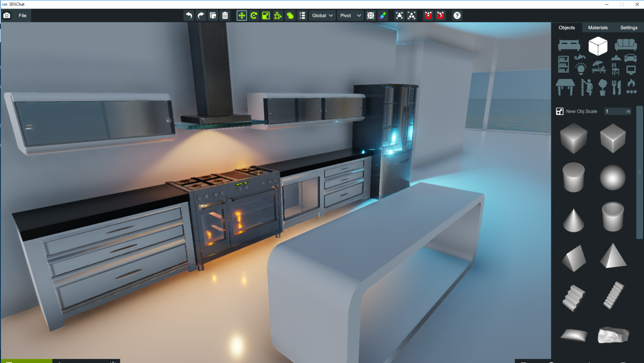644x363 pixels.
Task: Choose the ornament flourish category
Action: click(x=580, y=58)
